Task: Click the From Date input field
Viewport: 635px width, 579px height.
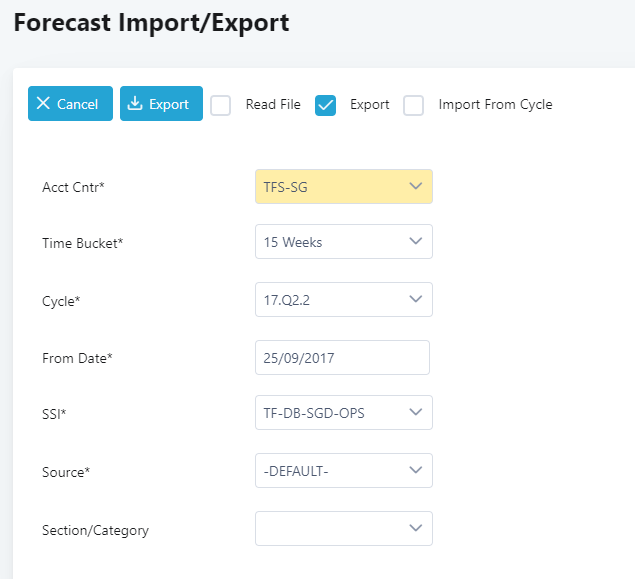Action: [342, 357]
